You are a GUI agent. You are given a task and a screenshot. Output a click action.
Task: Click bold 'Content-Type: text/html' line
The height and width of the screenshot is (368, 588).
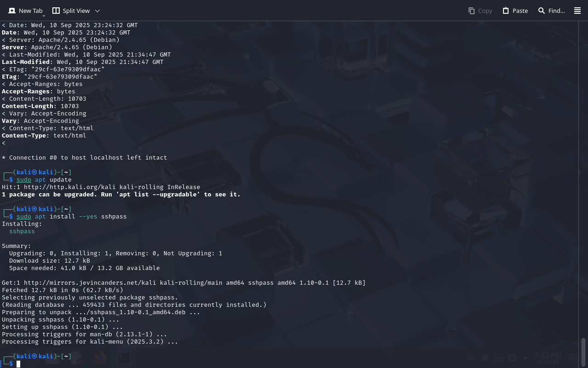(x=44, y=136)
